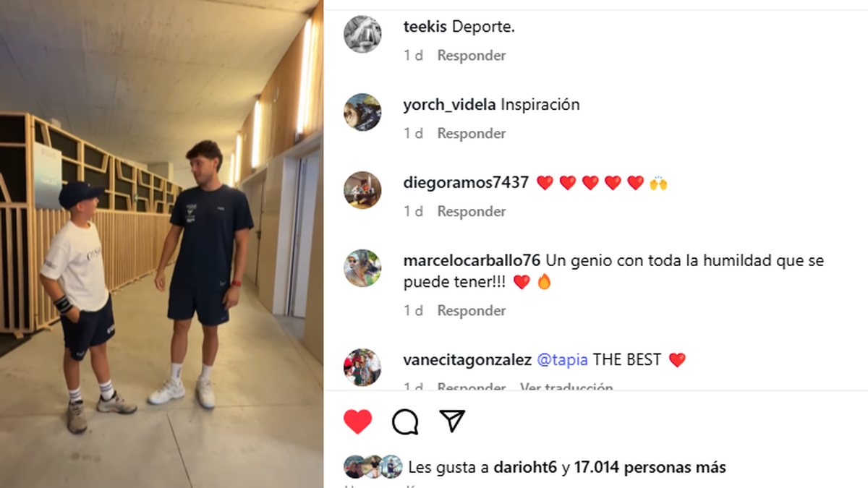Reply to diegoramos7437's hearts comment

472,212
